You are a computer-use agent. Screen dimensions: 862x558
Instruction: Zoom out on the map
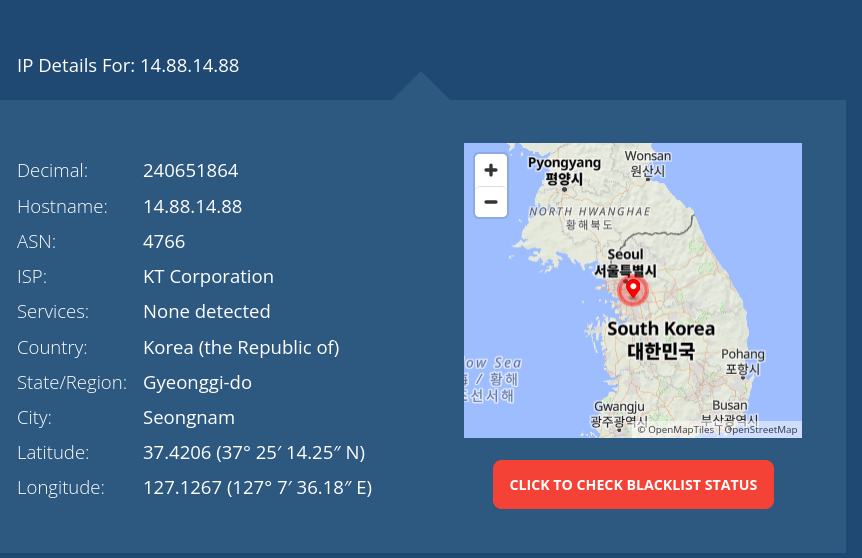pos(490,202)
